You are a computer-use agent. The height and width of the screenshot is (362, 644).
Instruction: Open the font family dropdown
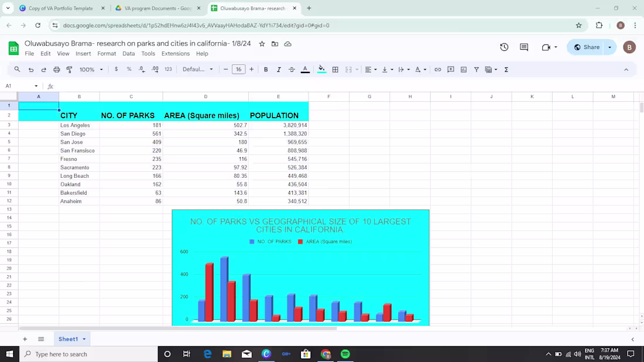click(x=199, y=69)
